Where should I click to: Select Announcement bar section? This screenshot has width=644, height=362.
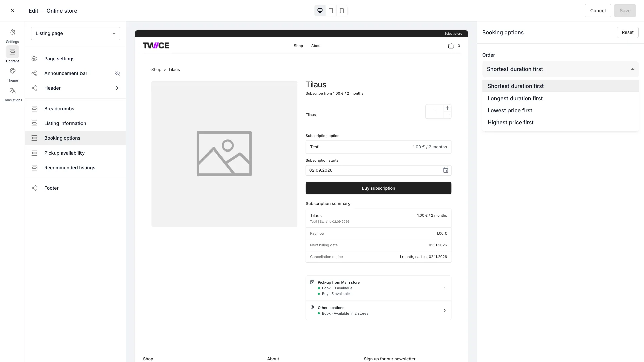[75, 73]
